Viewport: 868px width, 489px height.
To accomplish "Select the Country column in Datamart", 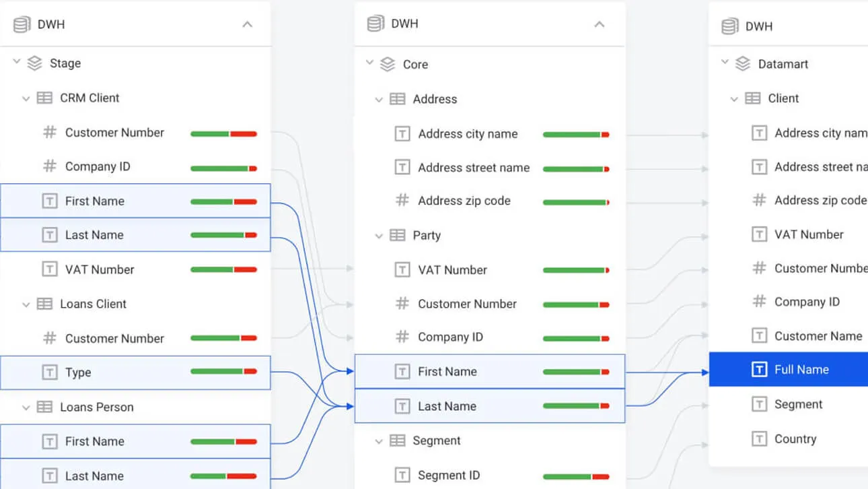I will tap(795, 439).
